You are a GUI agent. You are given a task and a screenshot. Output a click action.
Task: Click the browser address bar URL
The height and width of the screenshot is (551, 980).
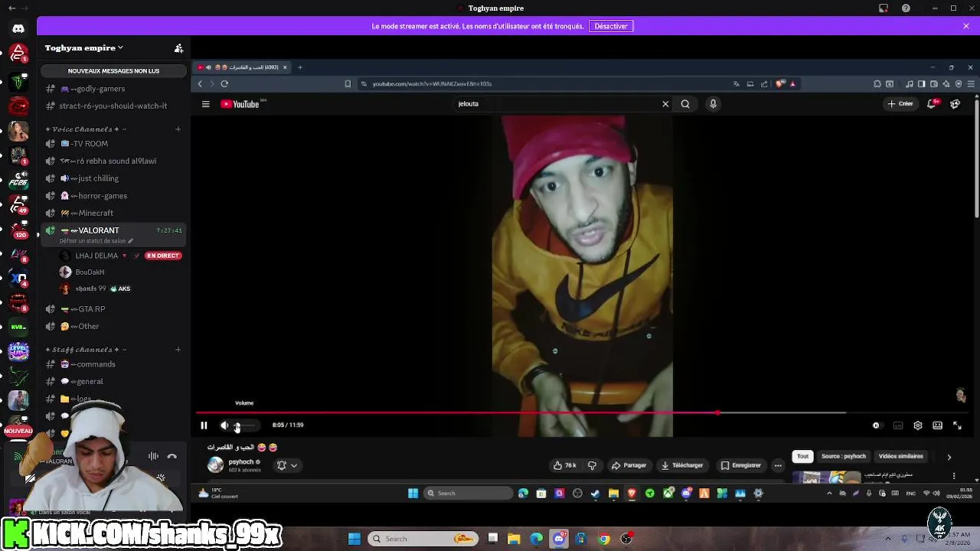pos(432,84)
